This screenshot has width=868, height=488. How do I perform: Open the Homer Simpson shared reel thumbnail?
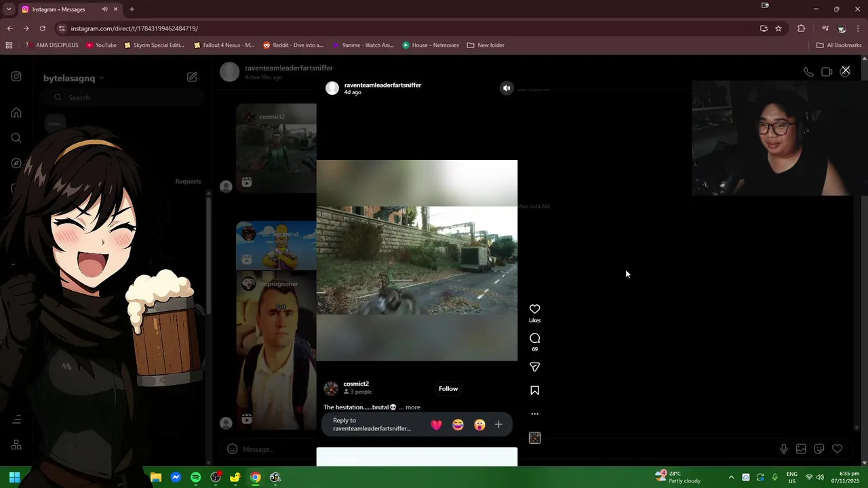point(276,246)
